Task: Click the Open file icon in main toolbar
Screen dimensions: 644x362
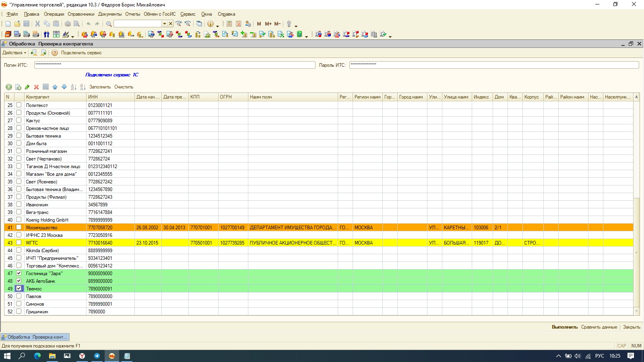Action: (x=17, y=24)
